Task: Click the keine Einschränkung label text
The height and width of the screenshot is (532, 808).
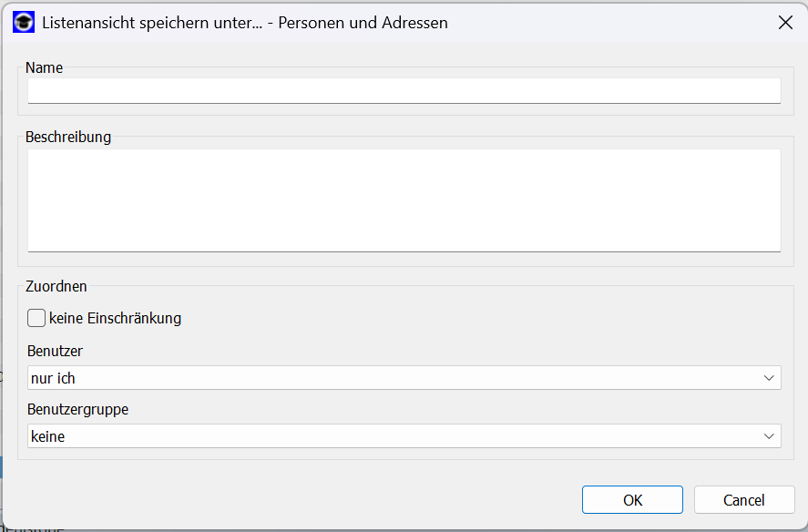Action: (115, 318)
